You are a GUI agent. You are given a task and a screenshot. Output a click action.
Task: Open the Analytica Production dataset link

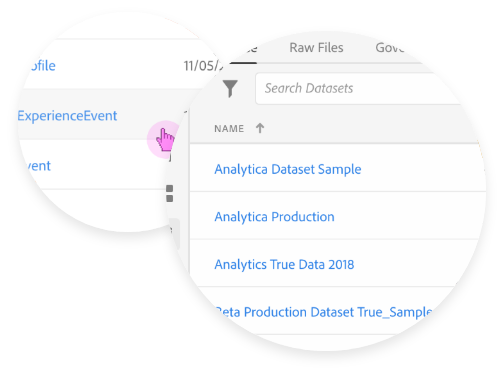pyautogui.click(x=274, y=217)
